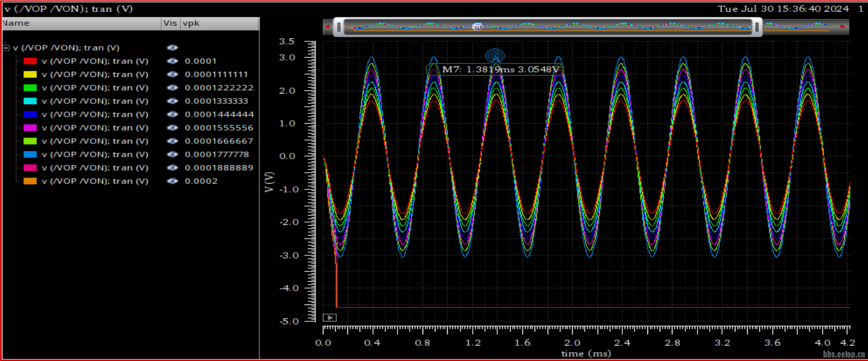
Task: Click the vpk column header
Action: [x=219, y=23]
